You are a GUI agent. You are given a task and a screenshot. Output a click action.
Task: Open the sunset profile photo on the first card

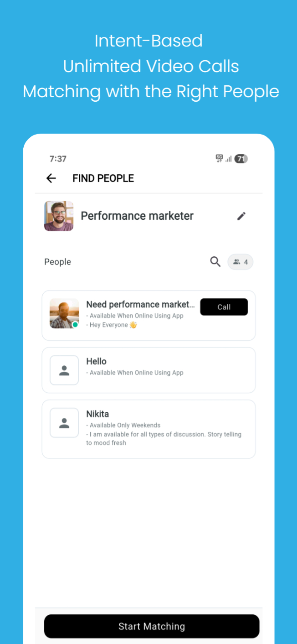pos(64,313)
